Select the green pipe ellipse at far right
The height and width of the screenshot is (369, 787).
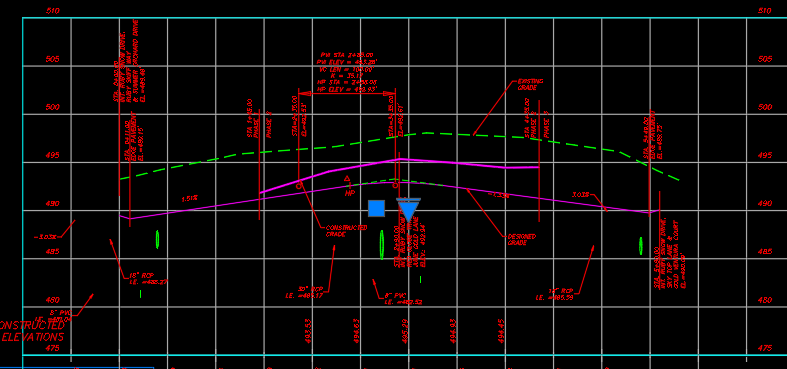pyautogui.click(x=641, y=246)
